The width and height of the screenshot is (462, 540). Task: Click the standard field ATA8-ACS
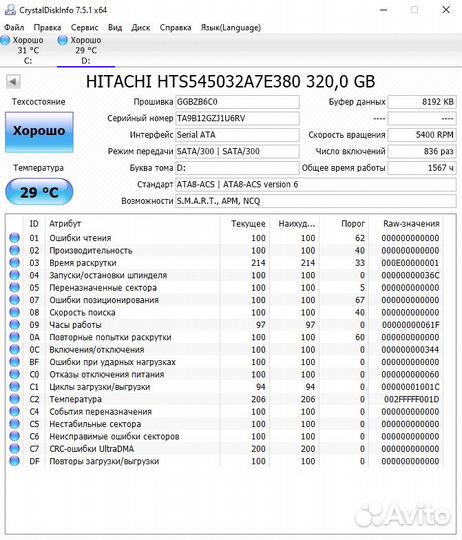coord(316,185)
